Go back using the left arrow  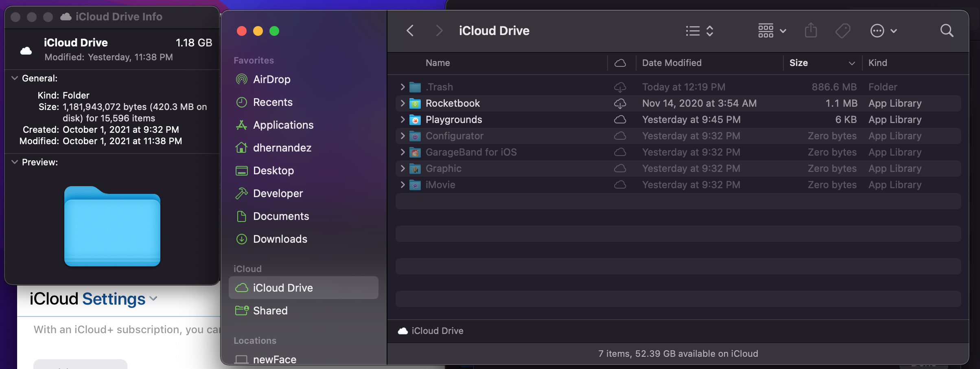[410, 31]
